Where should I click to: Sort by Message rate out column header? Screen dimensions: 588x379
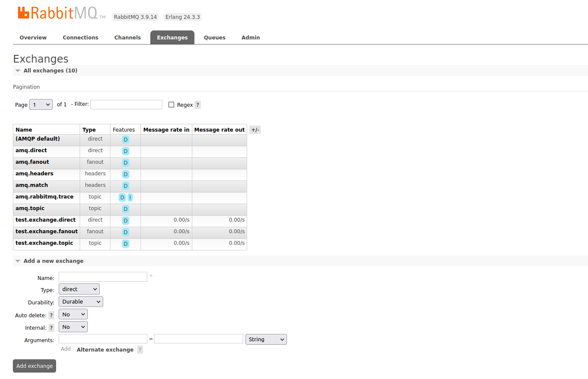pos(219,130)
